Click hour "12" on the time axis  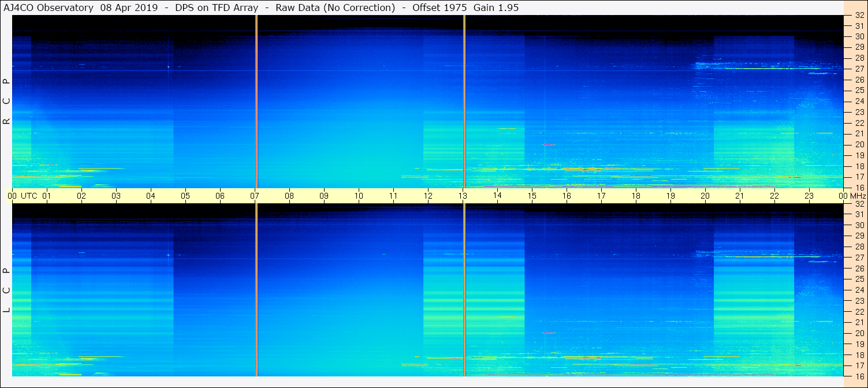[x=428, y=196]
